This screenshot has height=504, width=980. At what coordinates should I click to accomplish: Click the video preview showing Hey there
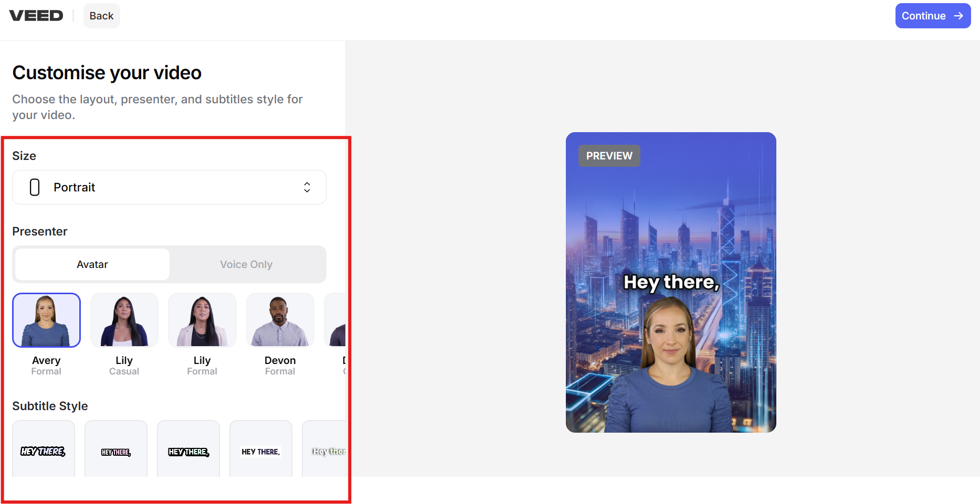pyautogui.click(x=670, y=282)
